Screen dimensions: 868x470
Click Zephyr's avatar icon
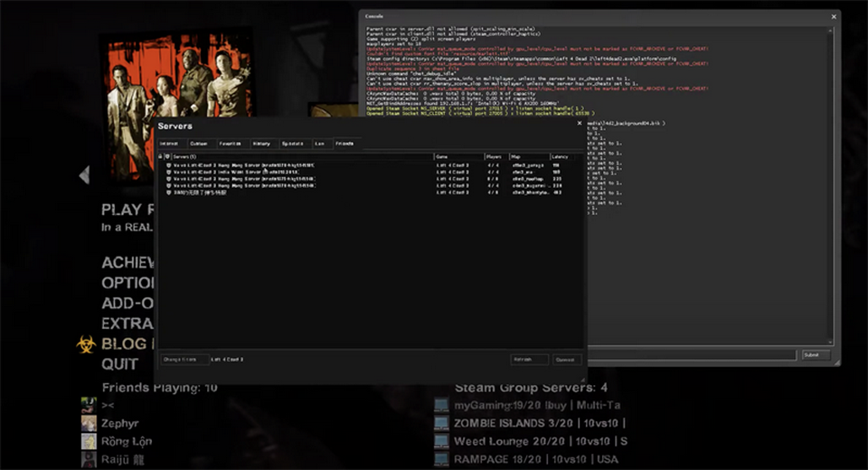pos(90,424)
